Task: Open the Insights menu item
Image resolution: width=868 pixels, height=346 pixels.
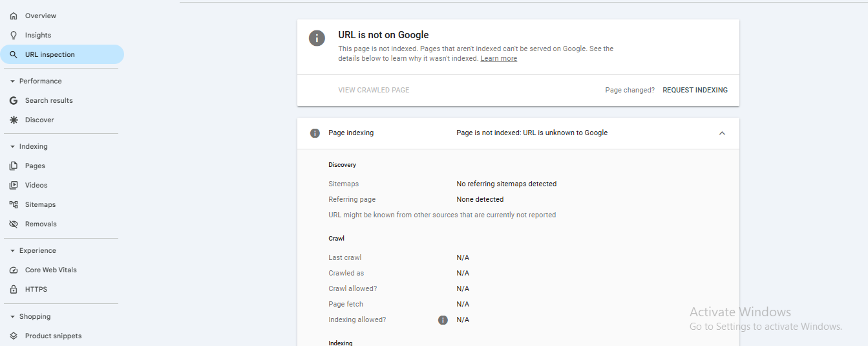Action: [62, 35]
